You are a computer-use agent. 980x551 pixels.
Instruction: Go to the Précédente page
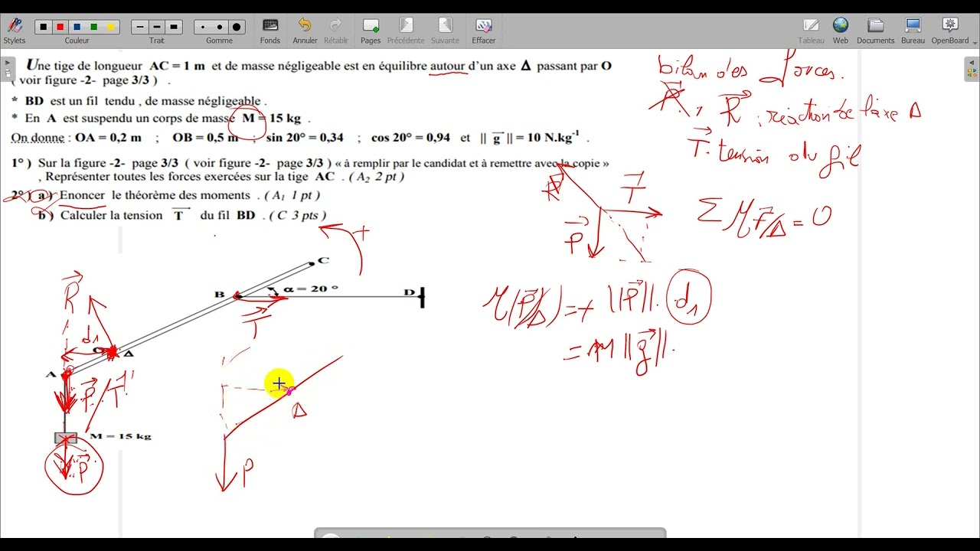coord(406,31)
